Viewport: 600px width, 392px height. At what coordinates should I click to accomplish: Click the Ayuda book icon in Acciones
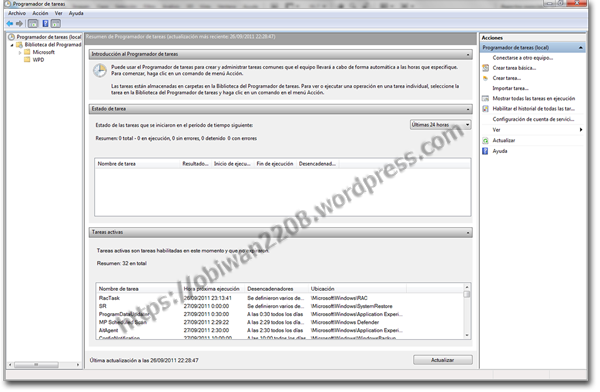click(x=485, y=151)
